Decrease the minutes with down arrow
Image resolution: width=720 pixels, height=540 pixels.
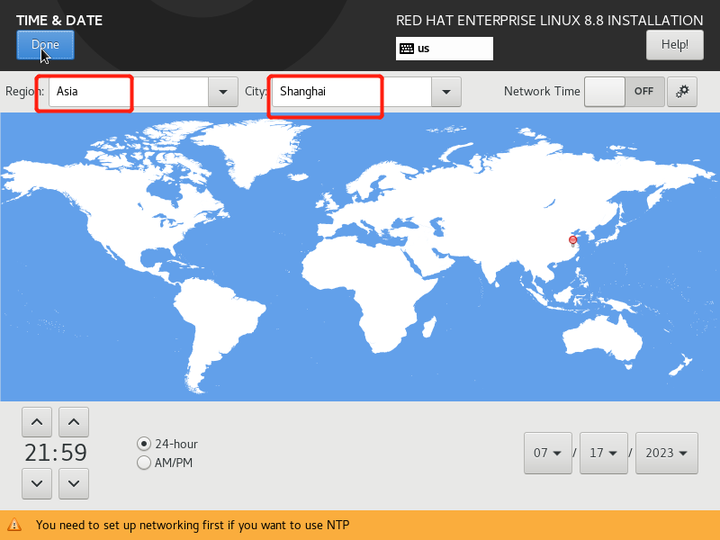coord(73,484)
